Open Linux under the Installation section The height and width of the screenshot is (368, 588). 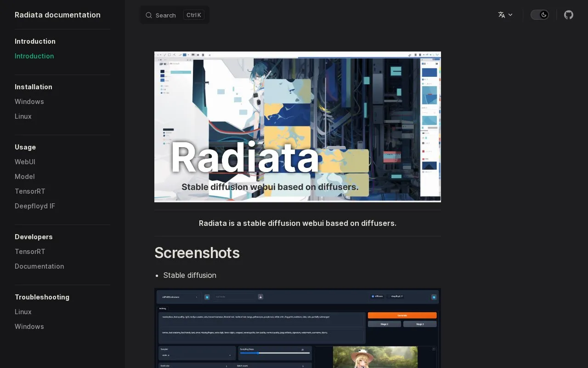[x=23, y=116]
